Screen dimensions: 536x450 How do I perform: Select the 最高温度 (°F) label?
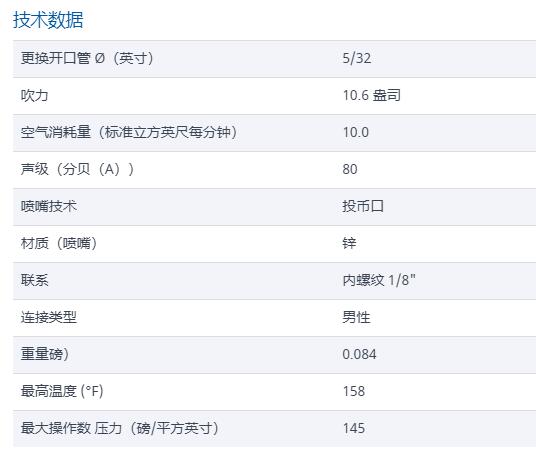[x=62, y=391]
